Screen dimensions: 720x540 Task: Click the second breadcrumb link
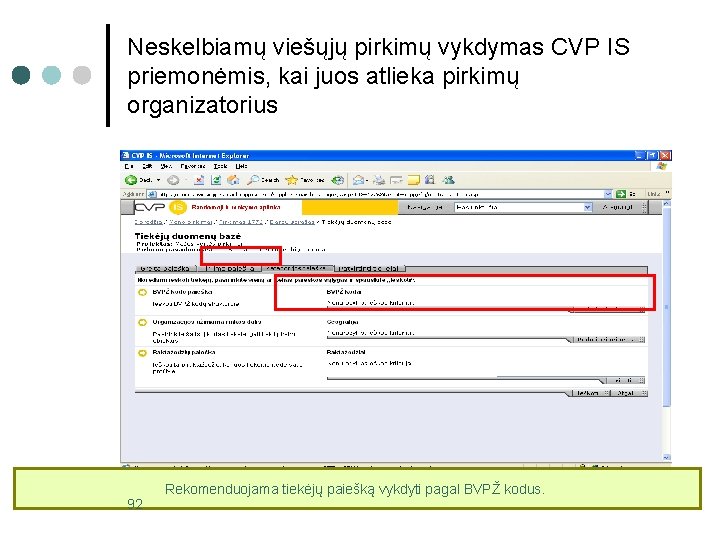(x=191, y=222)
